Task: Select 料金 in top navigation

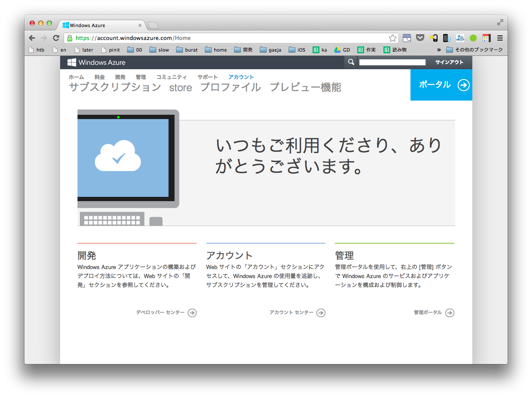Action: [100, 77]
